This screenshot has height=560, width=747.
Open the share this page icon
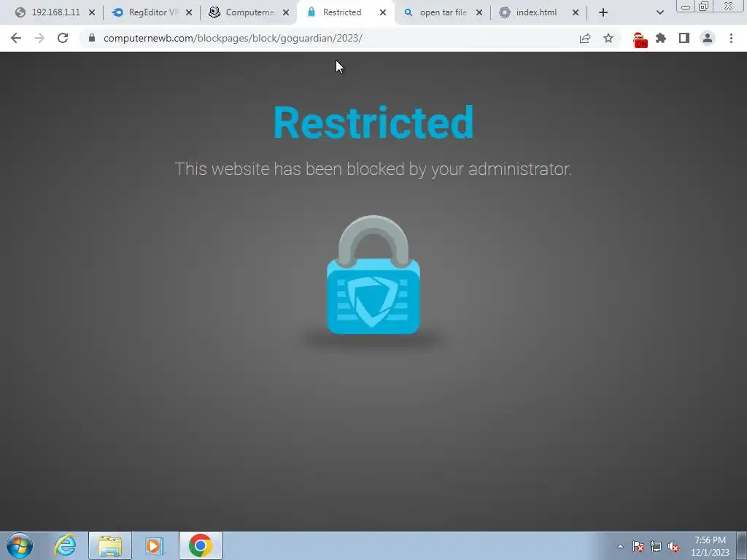[x=585, y=38]
